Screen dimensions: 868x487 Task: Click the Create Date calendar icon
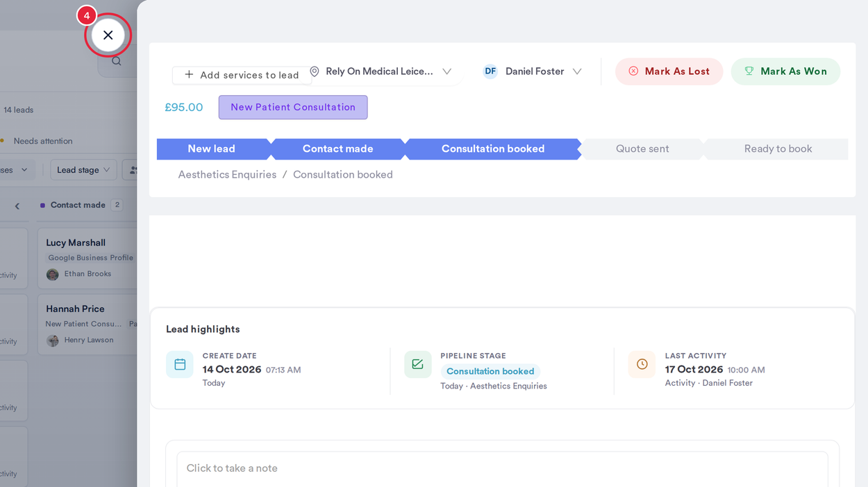tap(180, 364)
